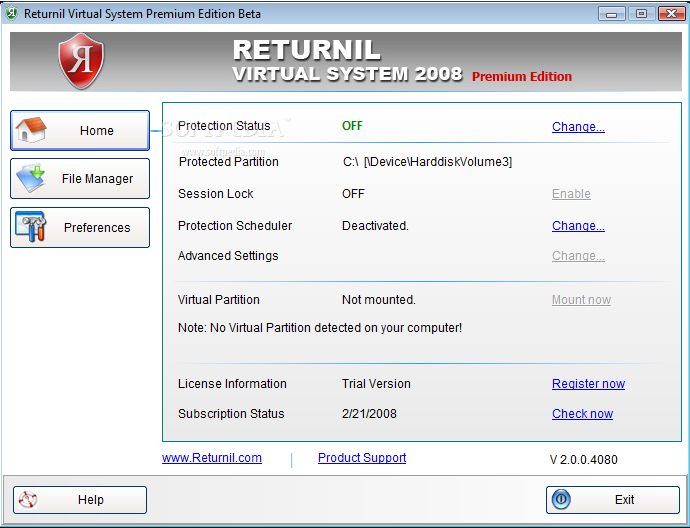Close the Returnil window
The width and height of the screenshot is (690, 528).
point(672,14)
